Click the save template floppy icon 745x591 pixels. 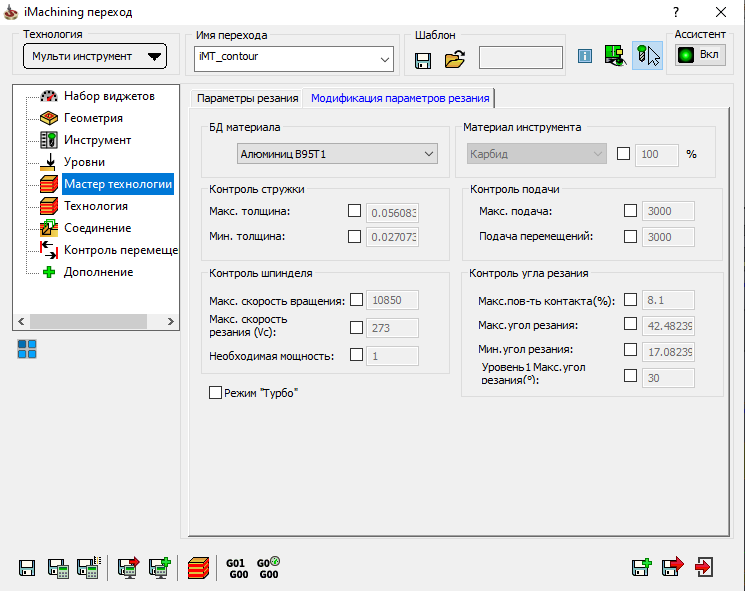(x=422, y=60)
